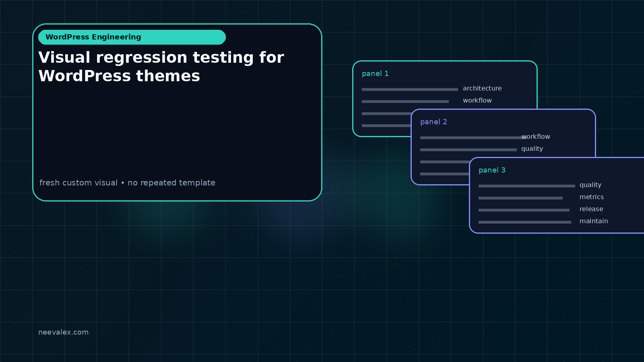Click "architecture" in panel 1

point(482,88)
